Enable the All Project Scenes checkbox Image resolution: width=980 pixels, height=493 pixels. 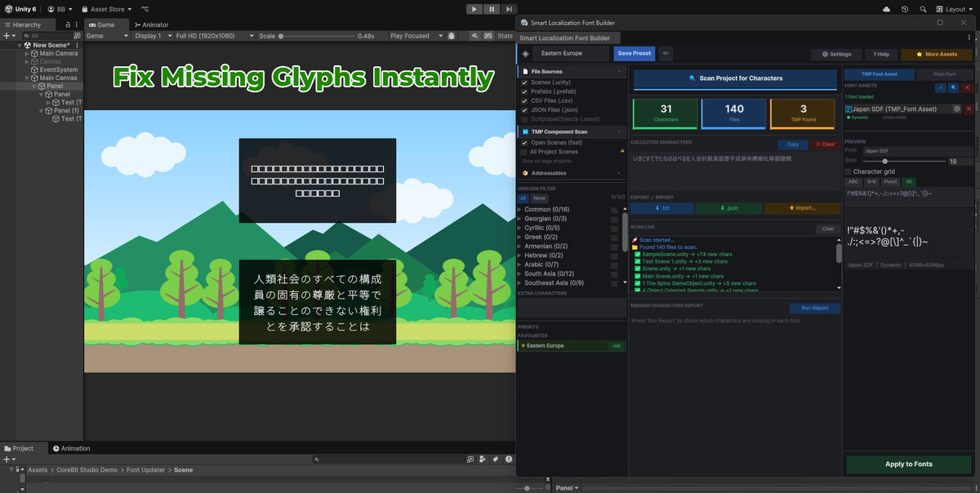click(x=524, y=152)
